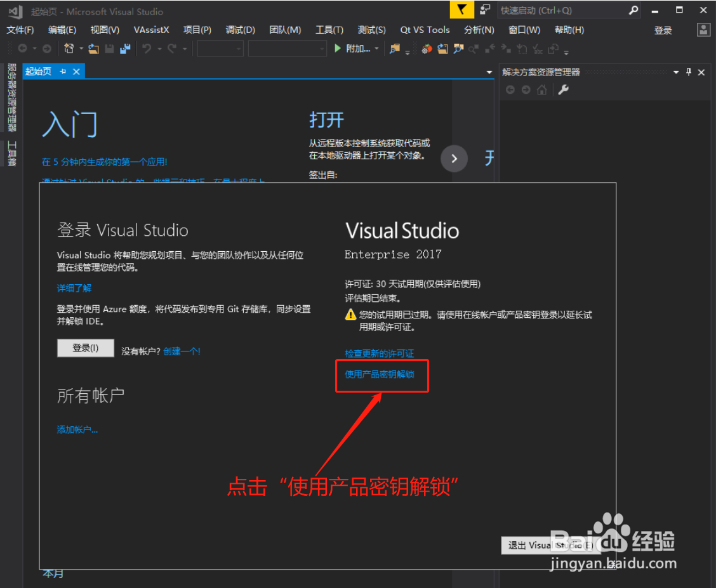Image resolution: width=716 pixels, height=588 pixels.
Task: Click the 创建一个! link
Action: click(182, 351)
